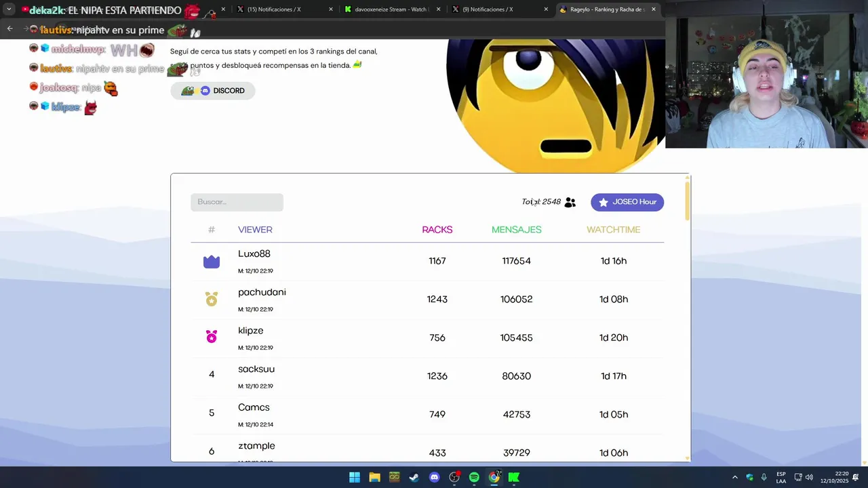Screen dimensions: 868x488
Task: Click sacksuu's messages count 80630
Action: (x=517, y=376)
